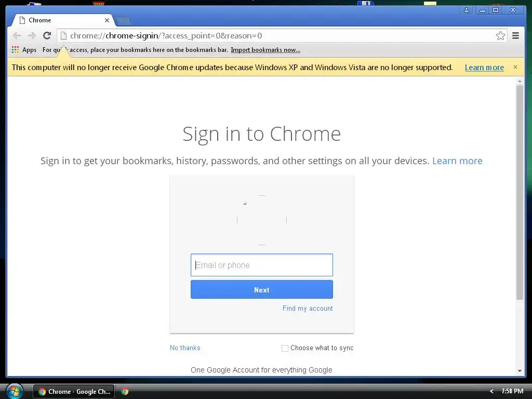The width and height of the screenshot is (532, 399).
Task: Click the Sign in to Chrome heading
Action: click(x=262, y=134)
